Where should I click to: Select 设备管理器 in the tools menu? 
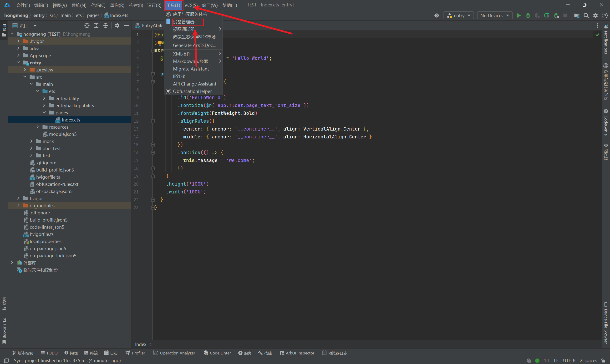tap(184, 22)
